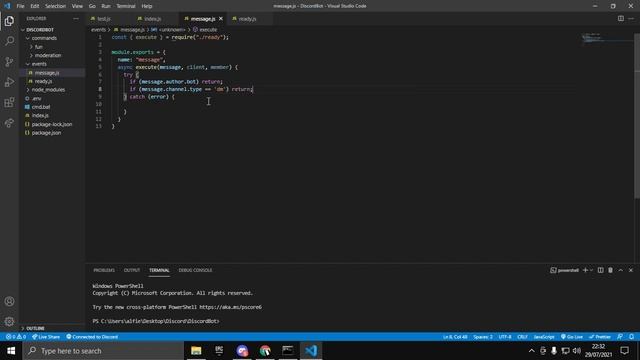
Task: Split the terminal pane
Action: (x=600, y=270)
